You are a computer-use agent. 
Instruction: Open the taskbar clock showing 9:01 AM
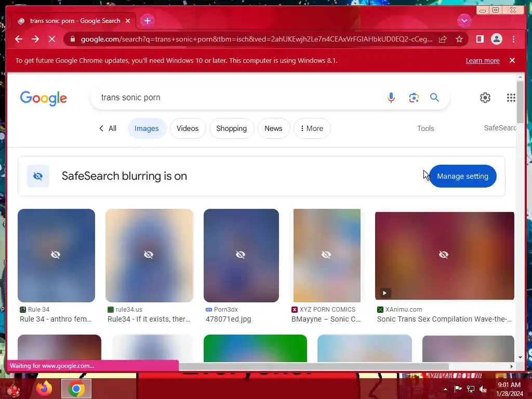click(x=509, y=389)
